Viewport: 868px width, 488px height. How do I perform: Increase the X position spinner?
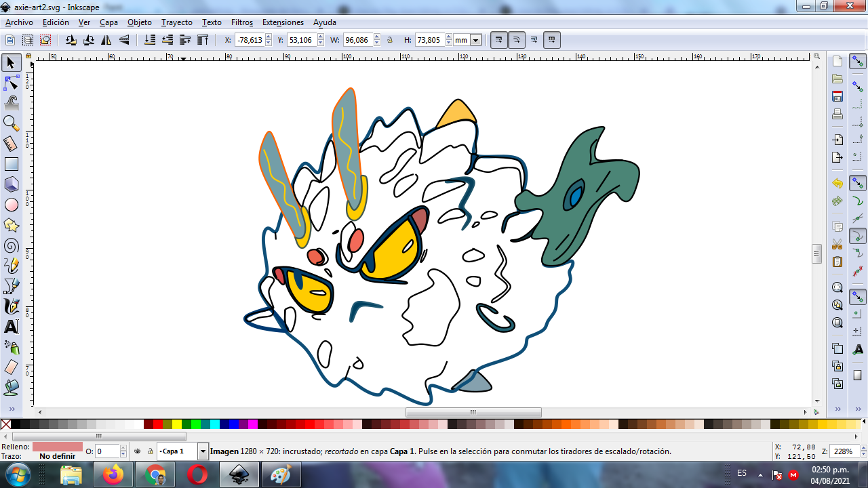[269, 37]
